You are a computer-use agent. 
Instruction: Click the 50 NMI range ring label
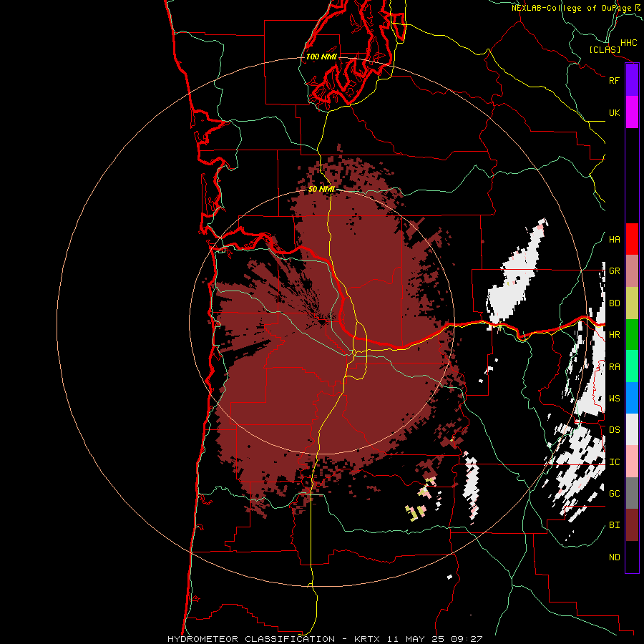click(x=321, y=189)
